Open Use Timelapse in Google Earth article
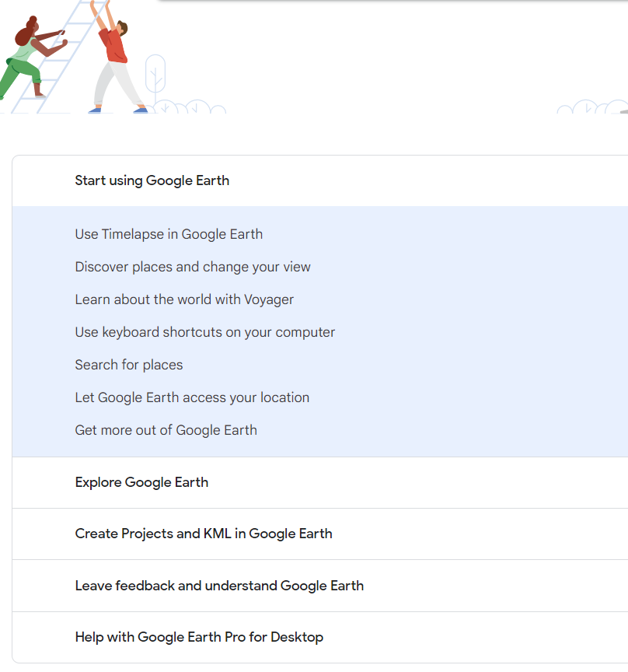This screenshot has height=672, width=628. pyautogui.click(x=169, y=234)
